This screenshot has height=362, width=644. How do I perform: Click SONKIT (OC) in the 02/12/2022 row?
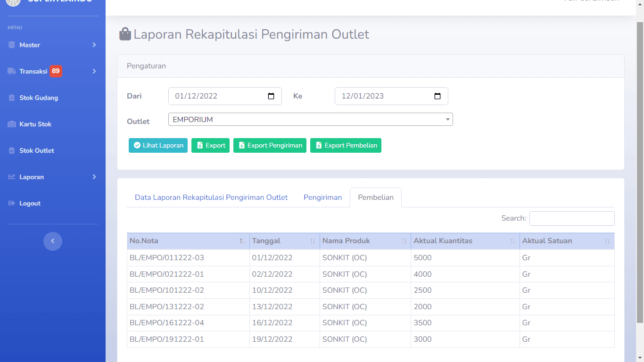click(345, 274)
